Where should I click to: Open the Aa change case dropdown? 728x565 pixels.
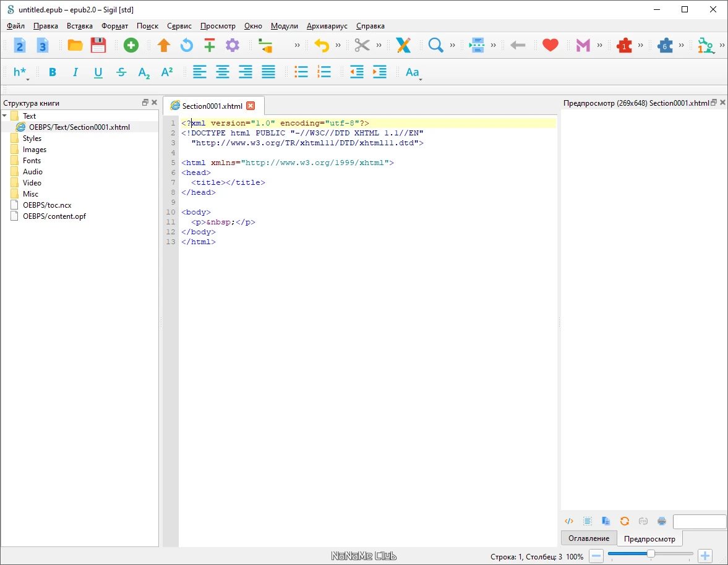click(x=413, y=73)
